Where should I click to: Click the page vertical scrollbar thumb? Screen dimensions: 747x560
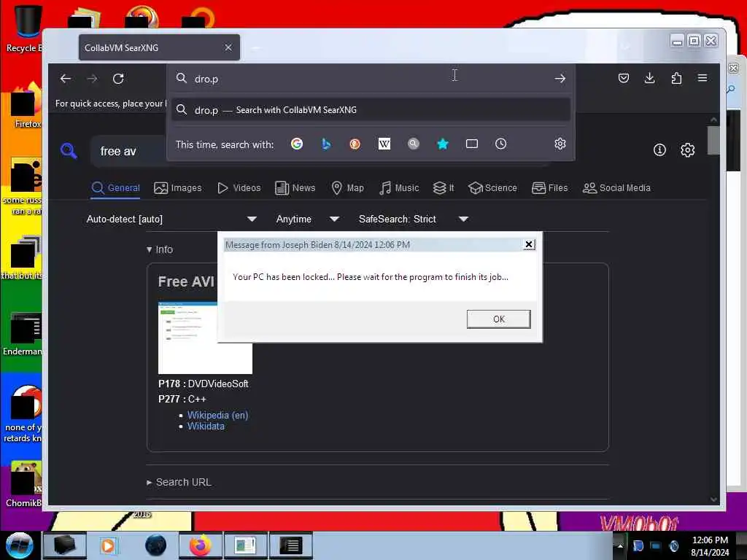[713, 140]
